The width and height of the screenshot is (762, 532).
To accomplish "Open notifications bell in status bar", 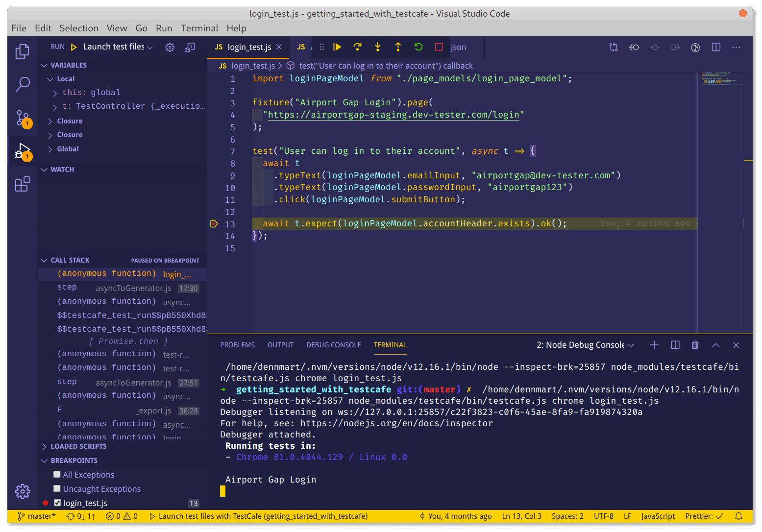I will [x=738, y=516].
